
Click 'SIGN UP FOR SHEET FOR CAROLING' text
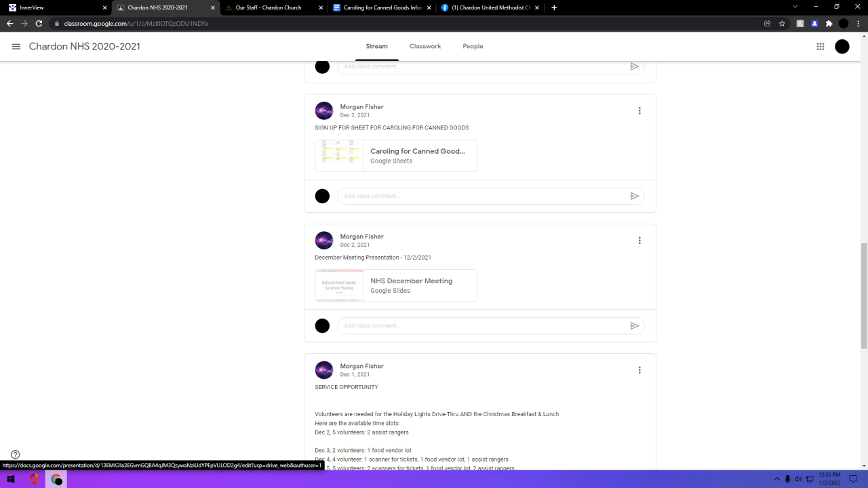(392, 127)
